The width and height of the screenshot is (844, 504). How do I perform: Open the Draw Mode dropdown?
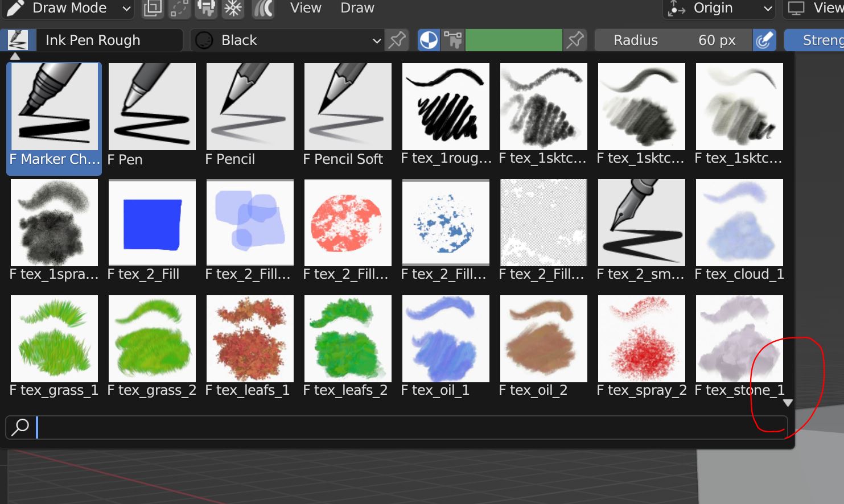coord(68,8)
